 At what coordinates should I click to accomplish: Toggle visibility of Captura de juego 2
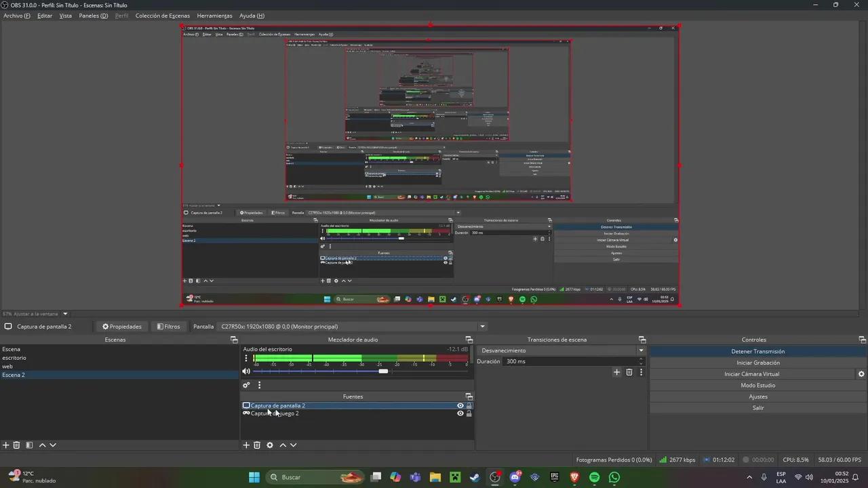(x=460, y=413)
